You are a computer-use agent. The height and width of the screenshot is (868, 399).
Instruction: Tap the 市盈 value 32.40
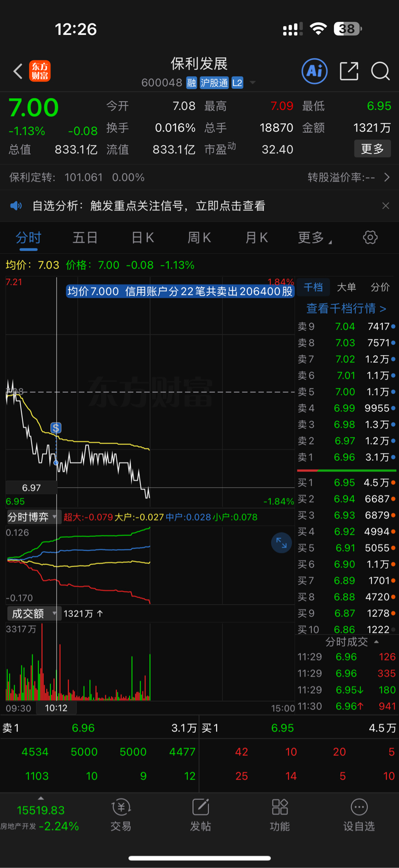pos(277,150)
